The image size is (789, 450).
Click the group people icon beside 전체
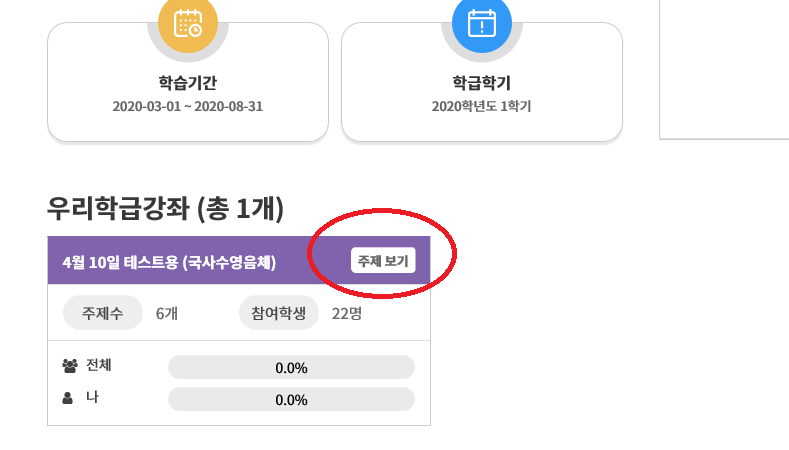70,366
